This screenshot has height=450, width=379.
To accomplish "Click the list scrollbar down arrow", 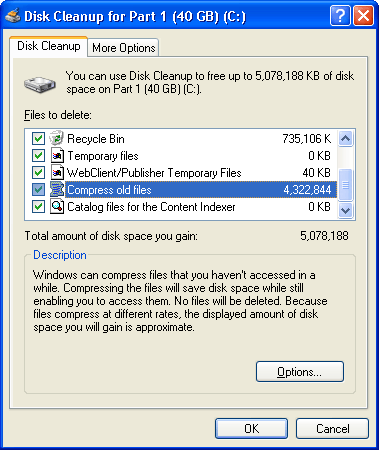I will [346, 211].
